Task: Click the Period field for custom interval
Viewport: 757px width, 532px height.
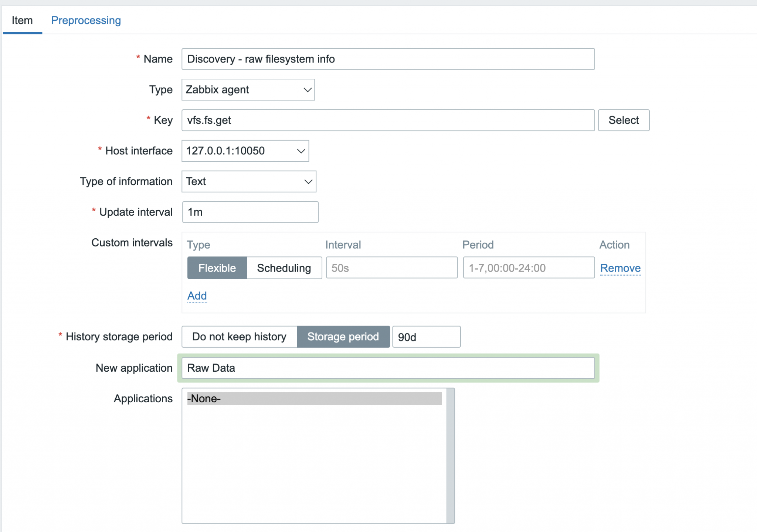Action: (x=529, y=267)
